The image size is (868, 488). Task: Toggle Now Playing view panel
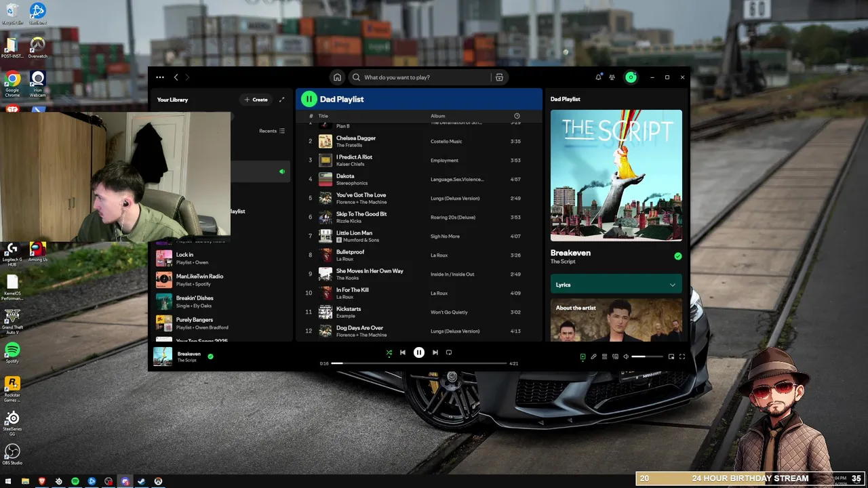[x=583, y=357]
